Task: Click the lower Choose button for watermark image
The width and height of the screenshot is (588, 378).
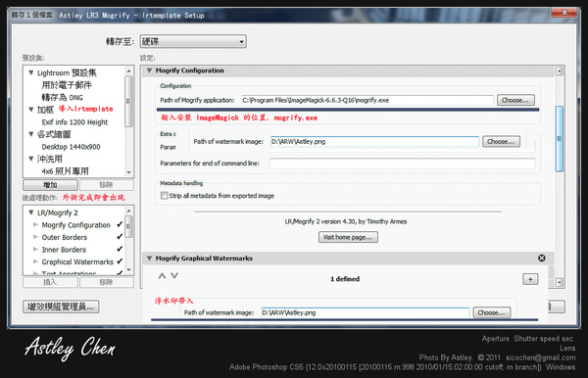Action: click(492, 312)
